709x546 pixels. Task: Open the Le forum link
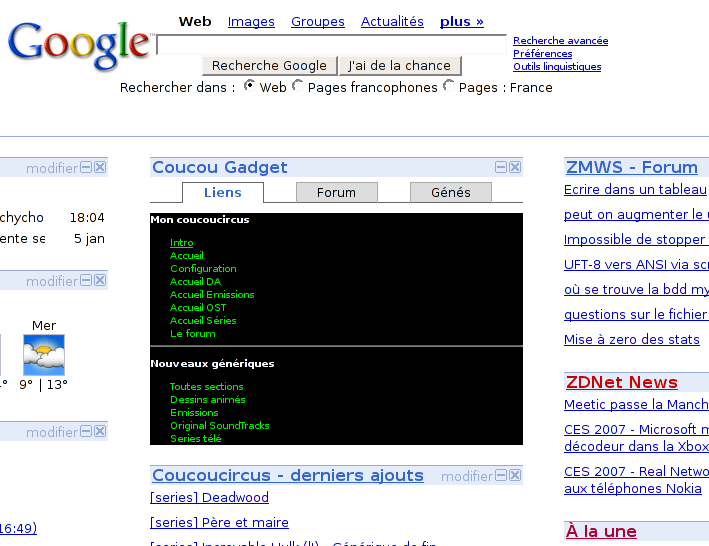193,334
